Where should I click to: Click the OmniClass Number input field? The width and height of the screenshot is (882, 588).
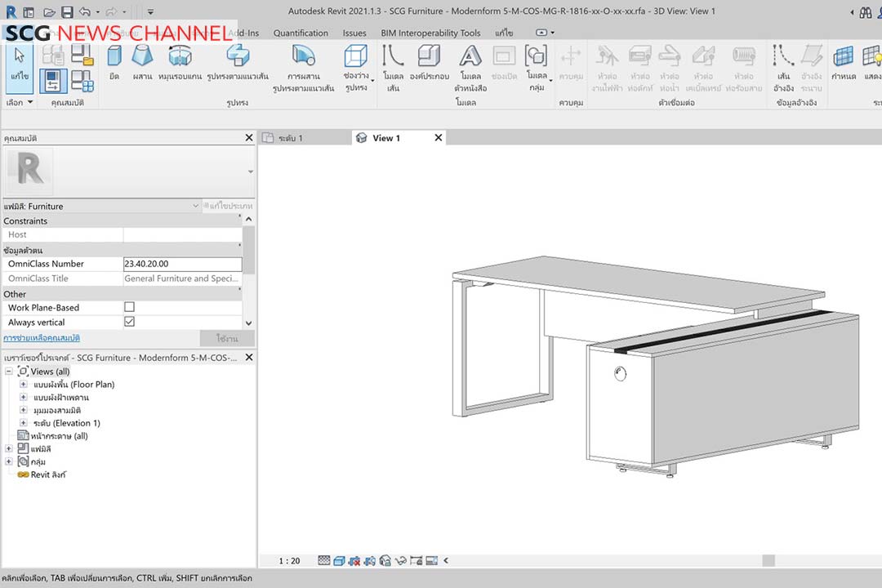[x=182, y=264]
